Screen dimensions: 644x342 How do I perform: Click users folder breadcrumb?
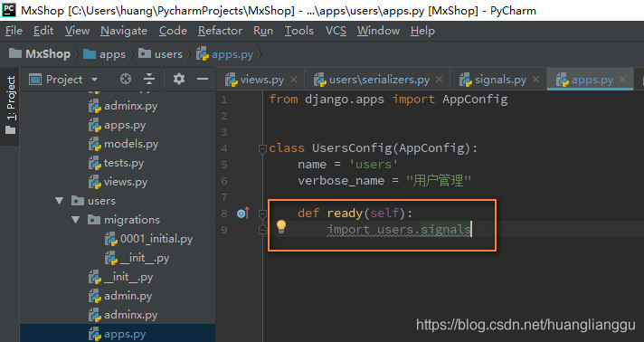click(x=160, y=54)
